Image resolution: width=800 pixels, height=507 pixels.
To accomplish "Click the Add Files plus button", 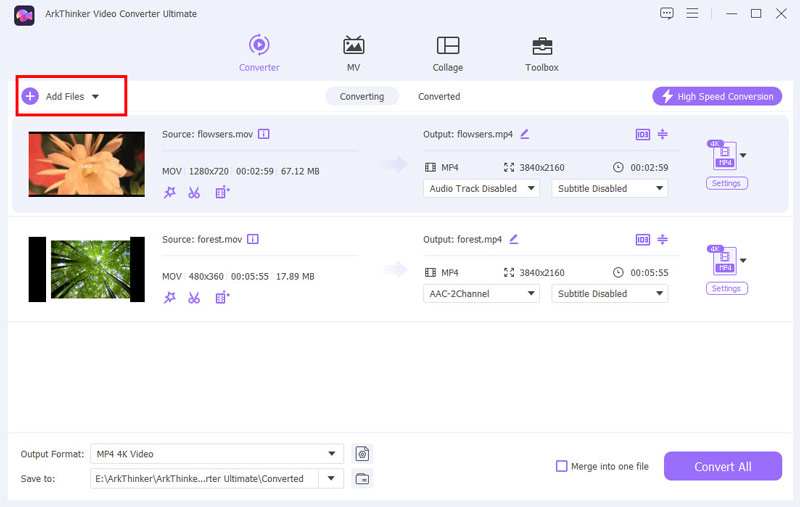I will pyautogui.click(x=30, y=96).
